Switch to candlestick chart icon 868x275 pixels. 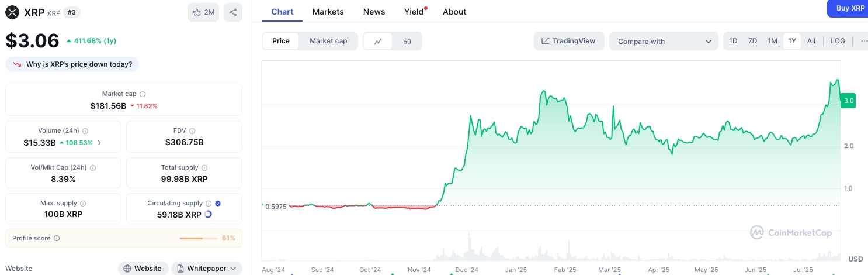coord(407,41)
